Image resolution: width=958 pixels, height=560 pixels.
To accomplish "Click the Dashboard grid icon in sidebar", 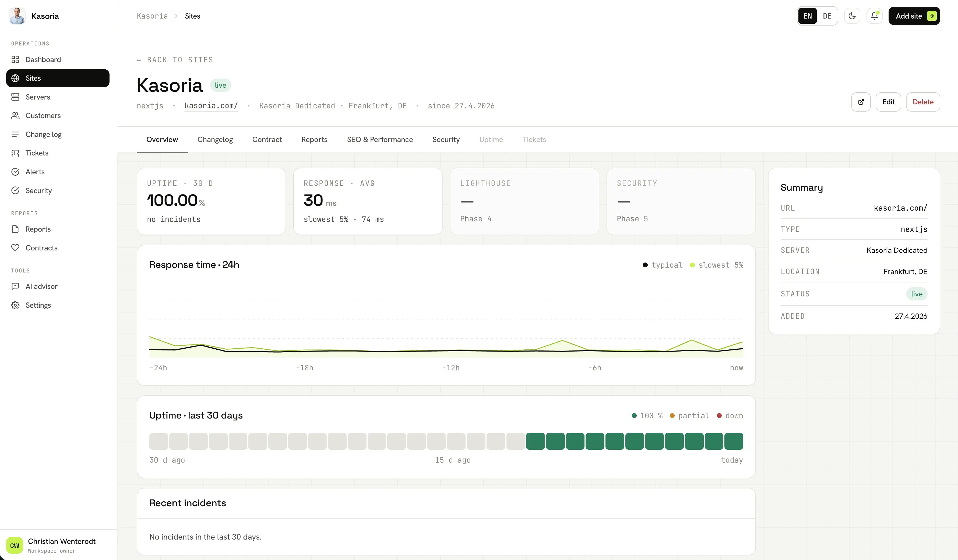I will coord(15,60).
